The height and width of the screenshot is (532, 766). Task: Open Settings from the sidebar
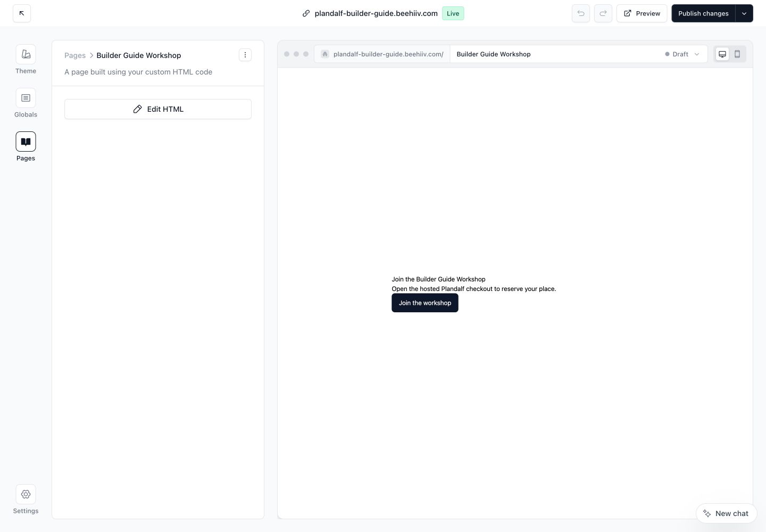coord(26,500)
